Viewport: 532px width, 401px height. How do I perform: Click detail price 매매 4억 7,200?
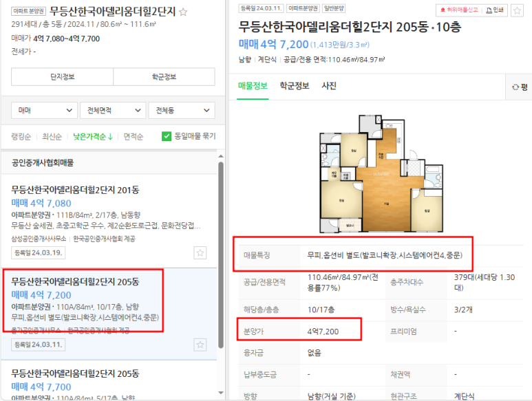pyautogui.click(x=273, y=44)
